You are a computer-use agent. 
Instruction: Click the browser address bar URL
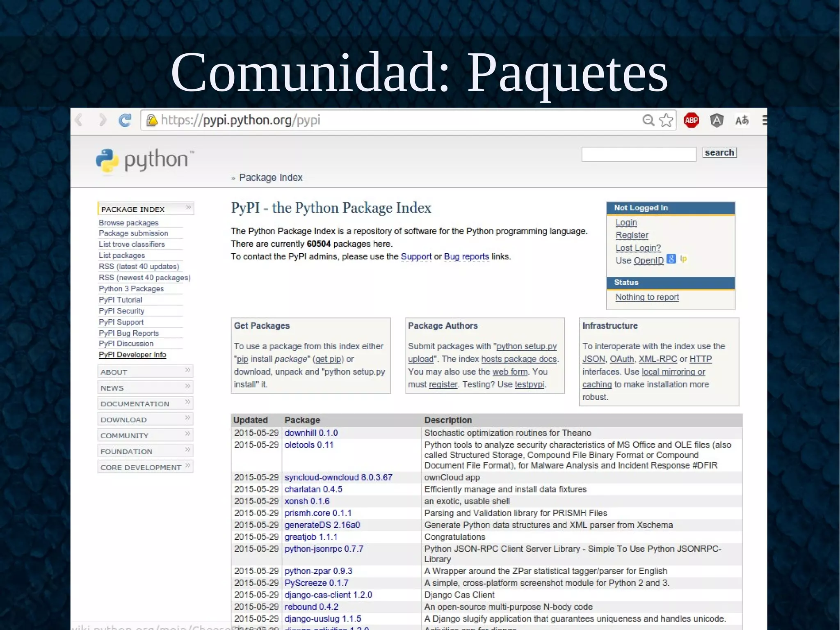(x=240, y=120)
